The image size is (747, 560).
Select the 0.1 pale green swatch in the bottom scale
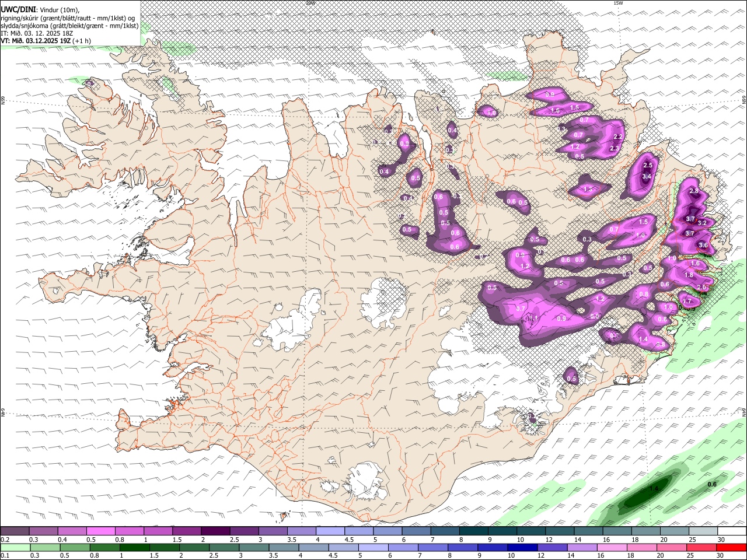pos(15,548)
